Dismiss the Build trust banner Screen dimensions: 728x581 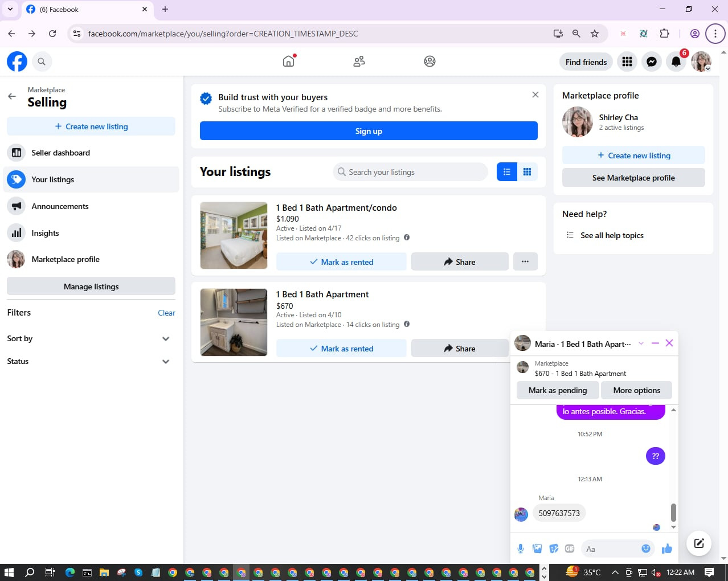[535, 95]
